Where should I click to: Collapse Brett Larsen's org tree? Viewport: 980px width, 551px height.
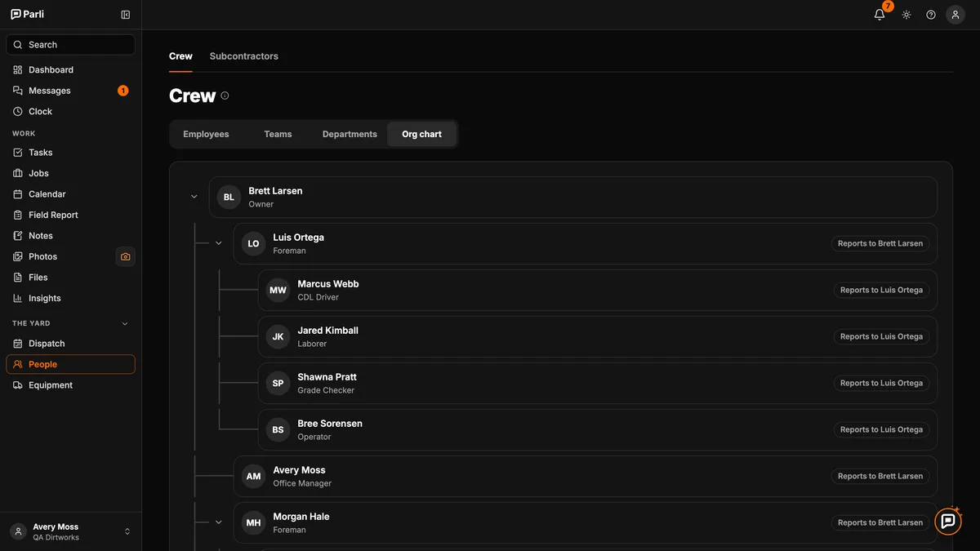point(194,197)
